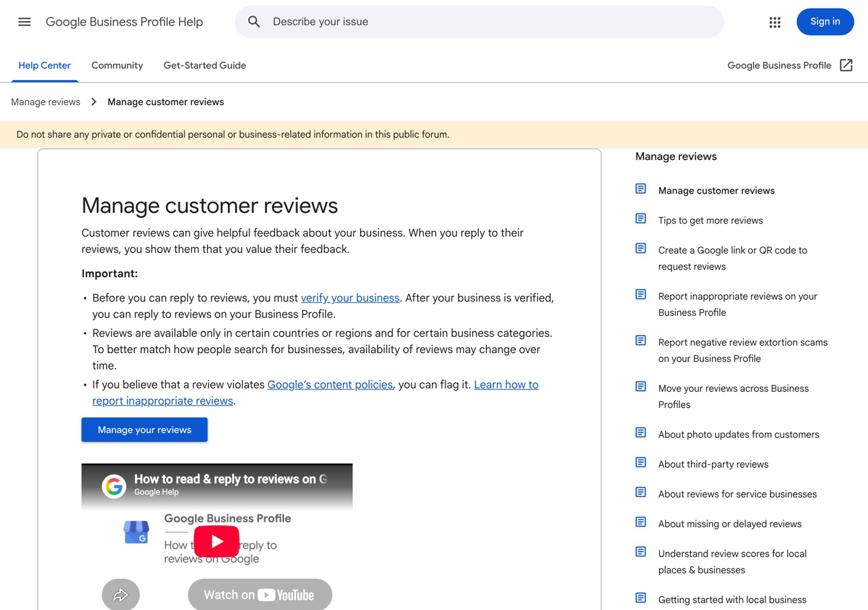Click the video title How to read & reply
The image size is (868, 610).
pyautogui.click(x=231, y=479)
